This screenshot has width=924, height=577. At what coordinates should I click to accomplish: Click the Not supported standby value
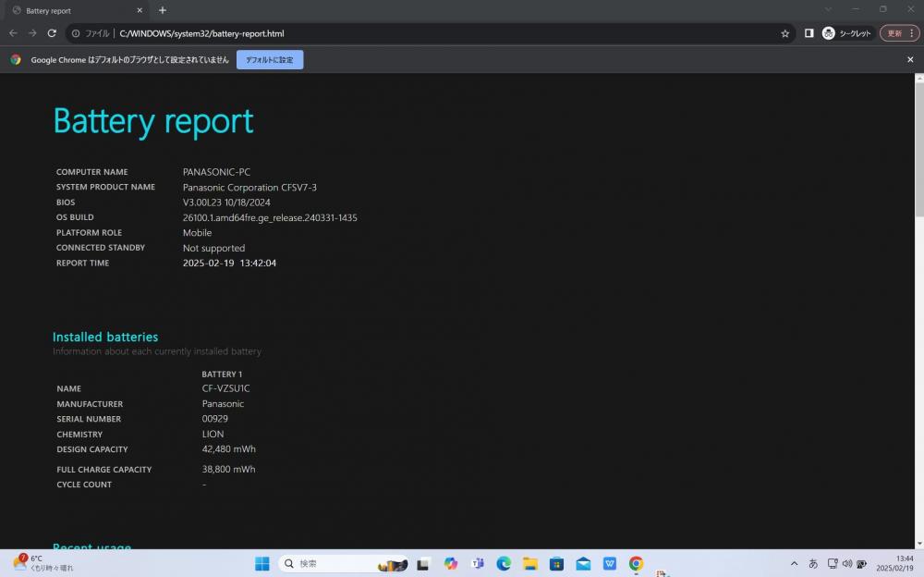coord(214,248)
